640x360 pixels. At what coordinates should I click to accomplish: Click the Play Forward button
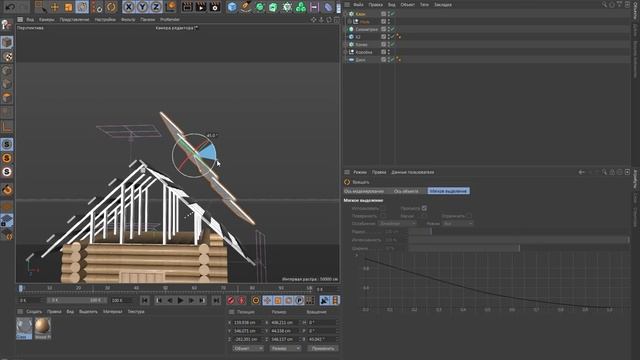pyautogui.click(x=180, y=300)
